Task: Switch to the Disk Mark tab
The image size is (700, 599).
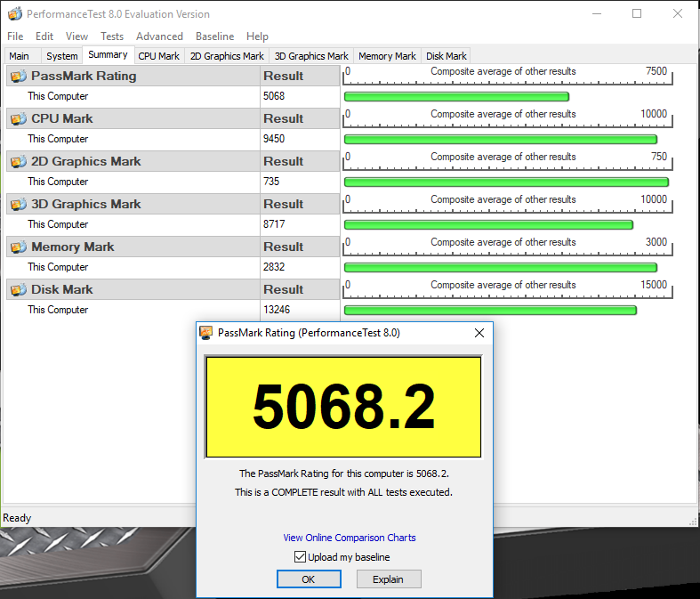Action: [x=446, y=56]
